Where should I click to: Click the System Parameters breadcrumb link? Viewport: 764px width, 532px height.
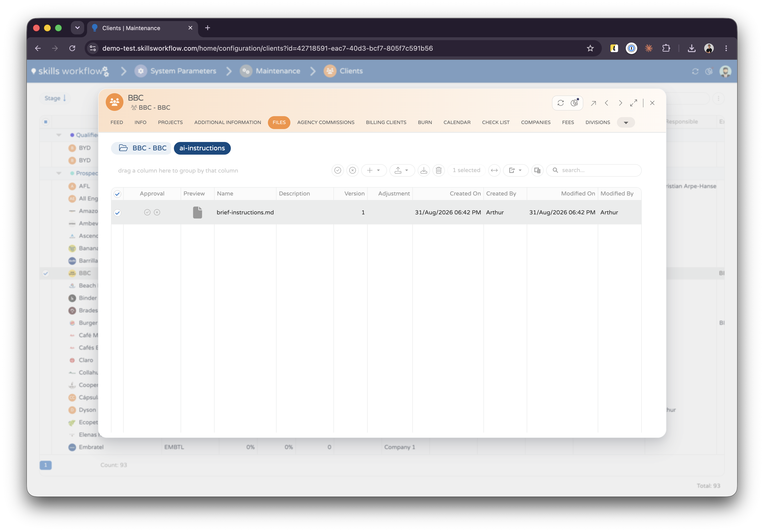click(x=183, y=71)
